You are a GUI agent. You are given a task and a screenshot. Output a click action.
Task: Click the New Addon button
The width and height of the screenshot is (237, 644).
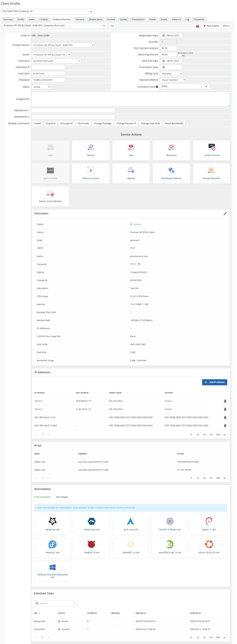click(x=211, y=26)
